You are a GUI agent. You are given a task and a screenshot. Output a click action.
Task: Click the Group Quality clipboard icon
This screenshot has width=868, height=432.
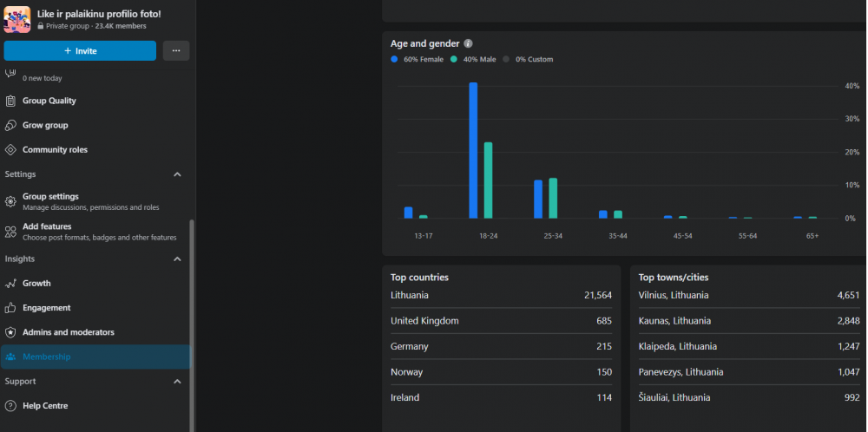[10, 101]
